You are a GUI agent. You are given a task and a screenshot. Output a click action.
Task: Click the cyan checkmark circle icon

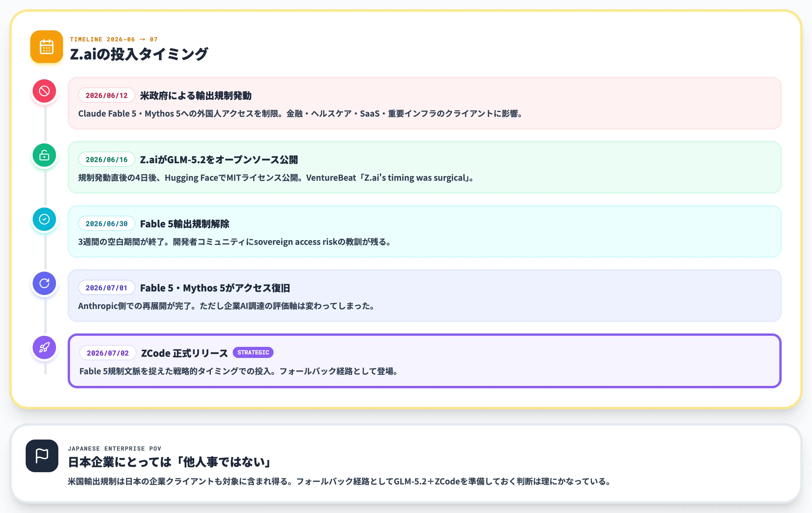44,219
